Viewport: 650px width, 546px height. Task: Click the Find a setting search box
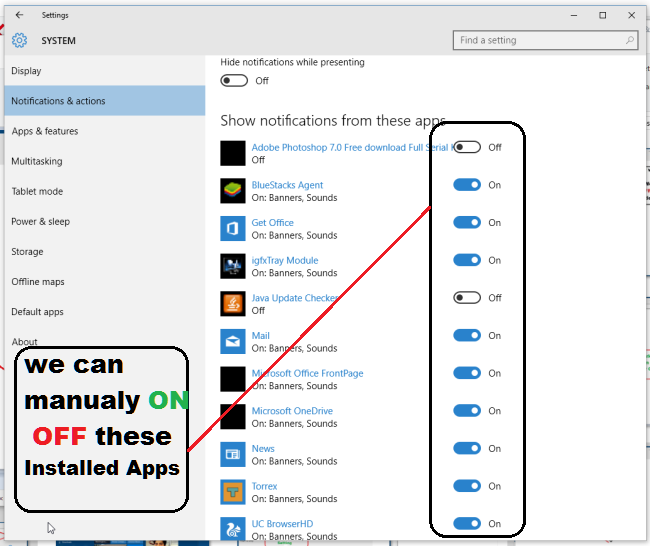coord(546,40)
